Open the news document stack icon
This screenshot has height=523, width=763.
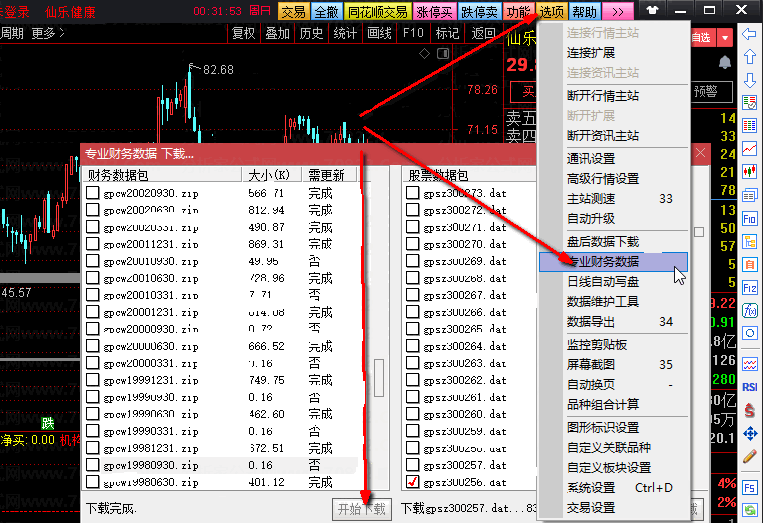point(749,196)
